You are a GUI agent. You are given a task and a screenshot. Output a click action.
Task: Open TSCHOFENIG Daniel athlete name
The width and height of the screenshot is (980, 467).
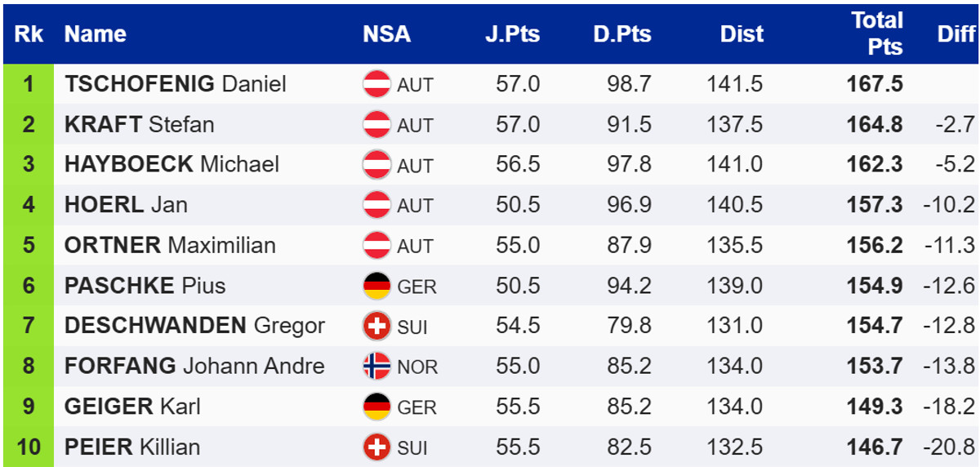[x=176, y=84]
